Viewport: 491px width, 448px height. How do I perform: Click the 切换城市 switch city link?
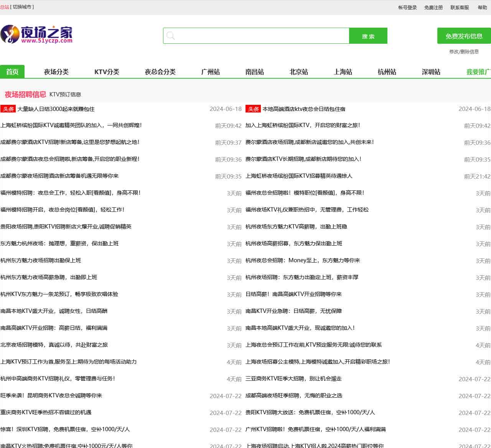pos(21,7)
